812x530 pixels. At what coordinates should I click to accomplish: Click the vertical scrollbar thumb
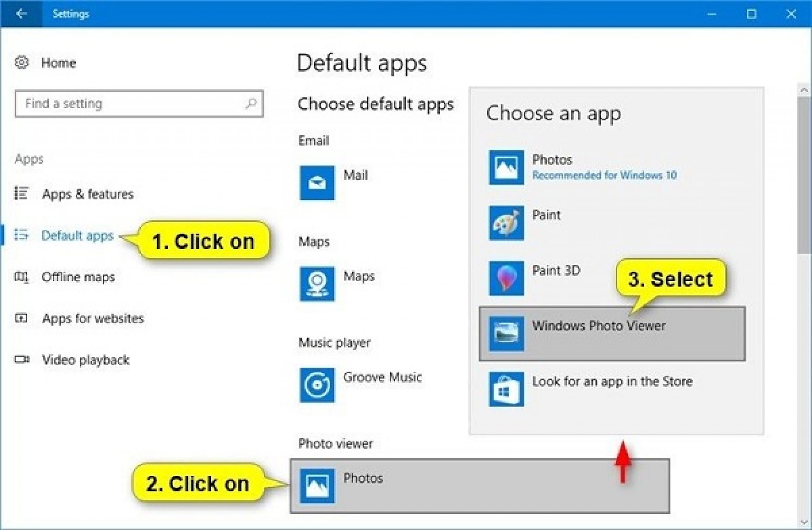point(804,175)
